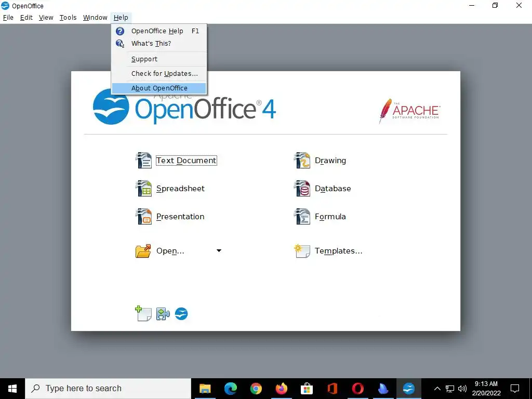Open the View menu

click(46, 18)
